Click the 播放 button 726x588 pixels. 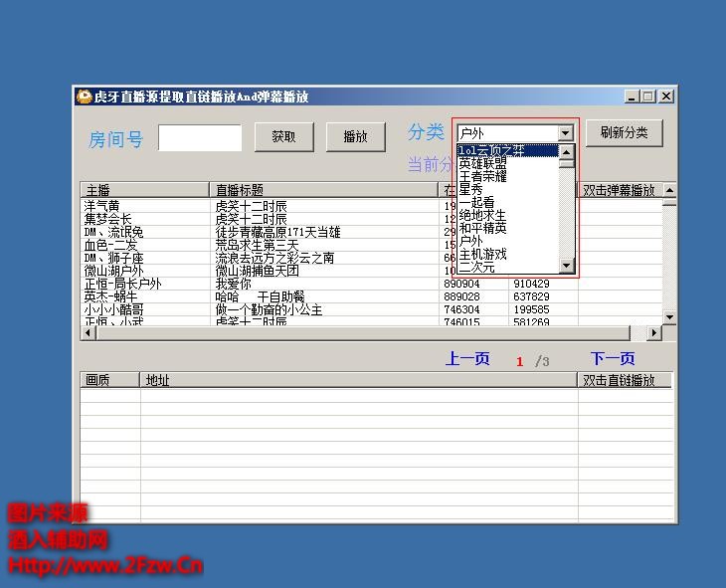[x=355, y=136]
